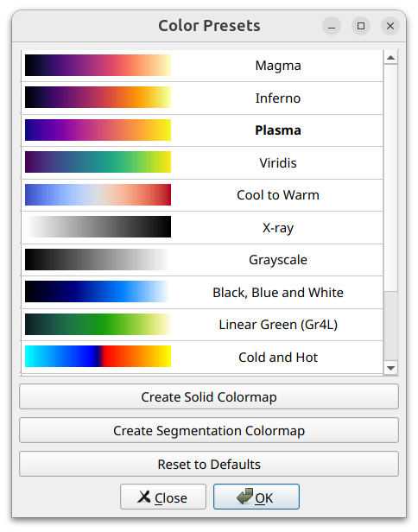Select the X-ray gradient thumbnail
This screenshot has width=418, height=532.
[98, 227]
